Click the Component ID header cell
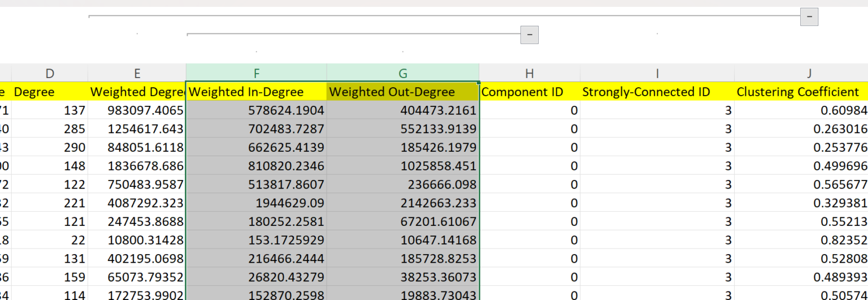This screenshot has height=300, width=868. coord(530,92)
